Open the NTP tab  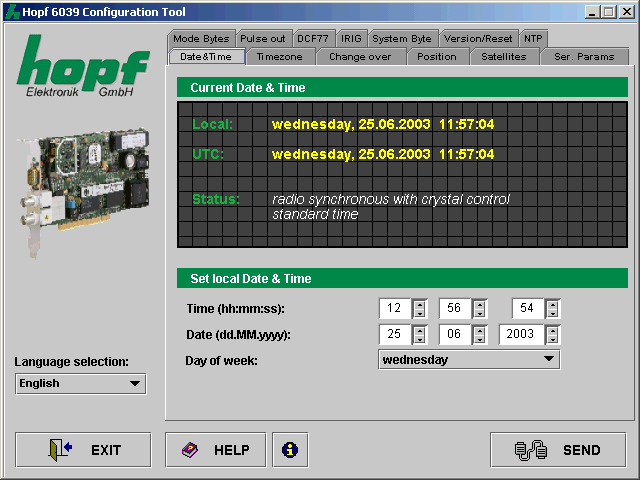pyautogui.click(x=533, y=39)
